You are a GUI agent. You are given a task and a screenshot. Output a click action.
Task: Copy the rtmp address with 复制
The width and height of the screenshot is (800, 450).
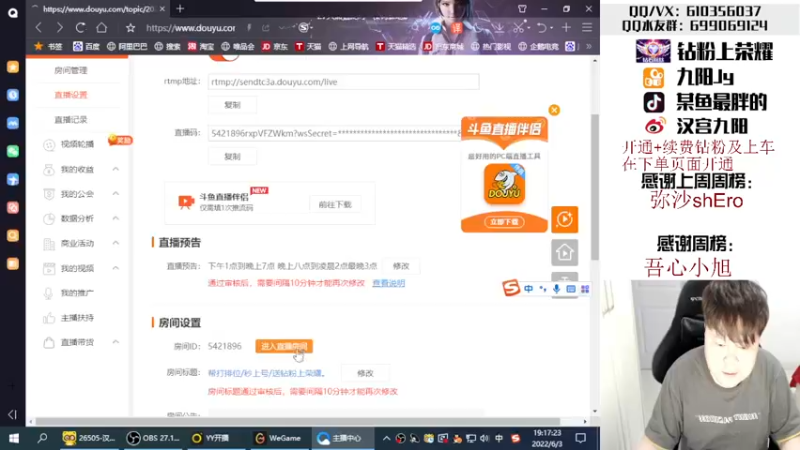tap(232, 105)
